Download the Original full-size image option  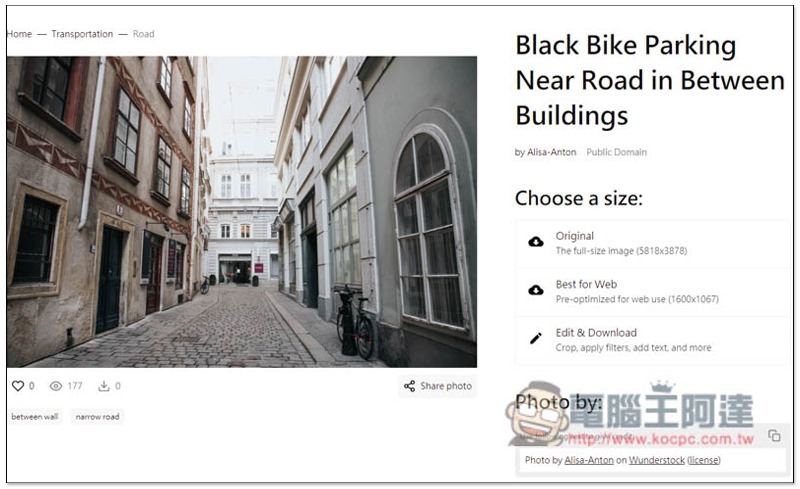(652, 243)
